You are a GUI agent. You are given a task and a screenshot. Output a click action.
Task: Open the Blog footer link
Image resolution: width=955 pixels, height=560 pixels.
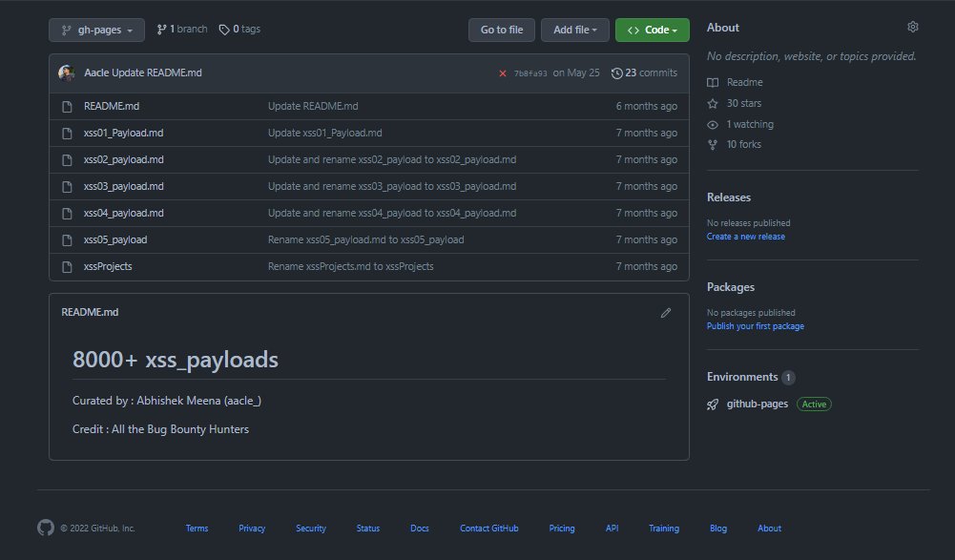click(x=718, y=529)
